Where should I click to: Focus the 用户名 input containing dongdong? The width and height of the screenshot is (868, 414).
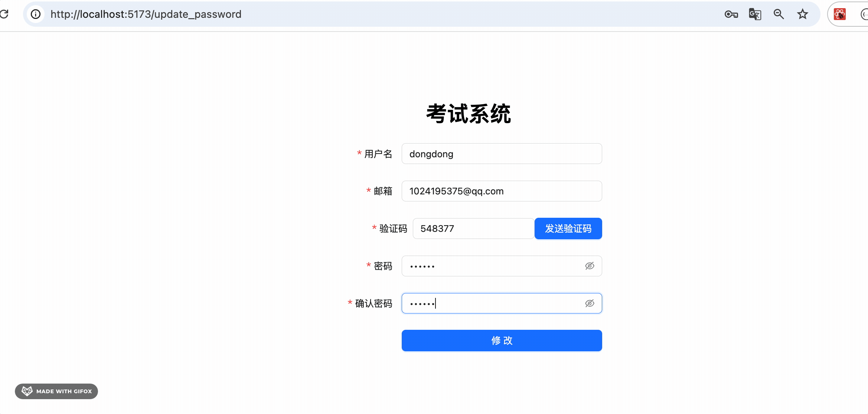point(502,154)
